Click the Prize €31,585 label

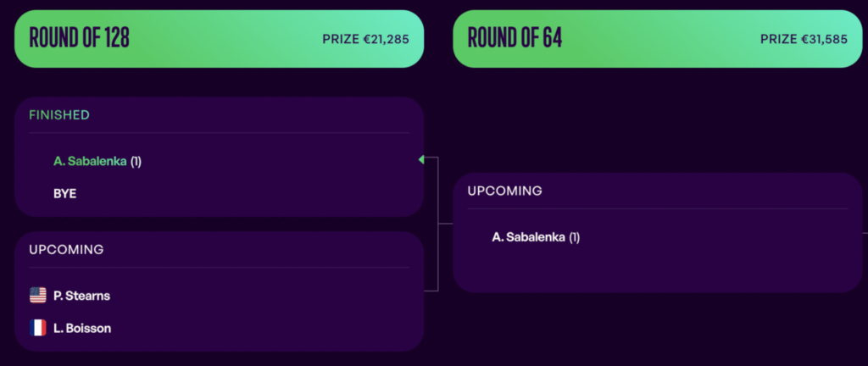[804, 39]
